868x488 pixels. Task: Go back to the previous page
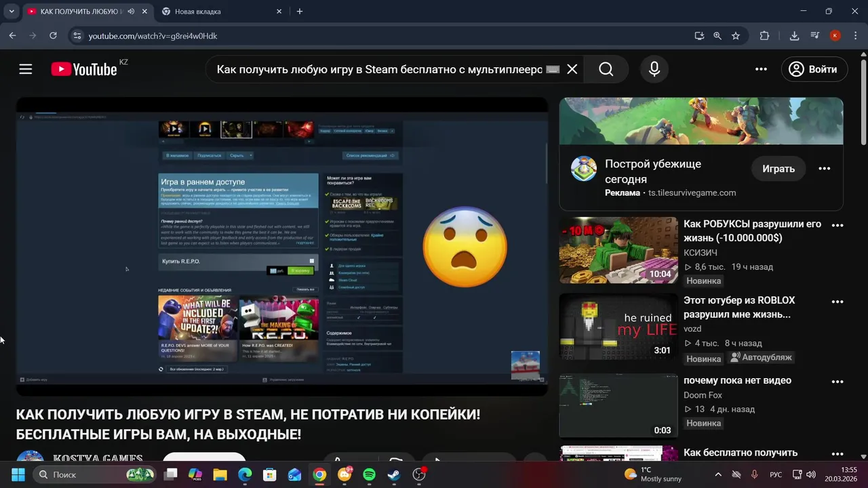click(12, 36)
